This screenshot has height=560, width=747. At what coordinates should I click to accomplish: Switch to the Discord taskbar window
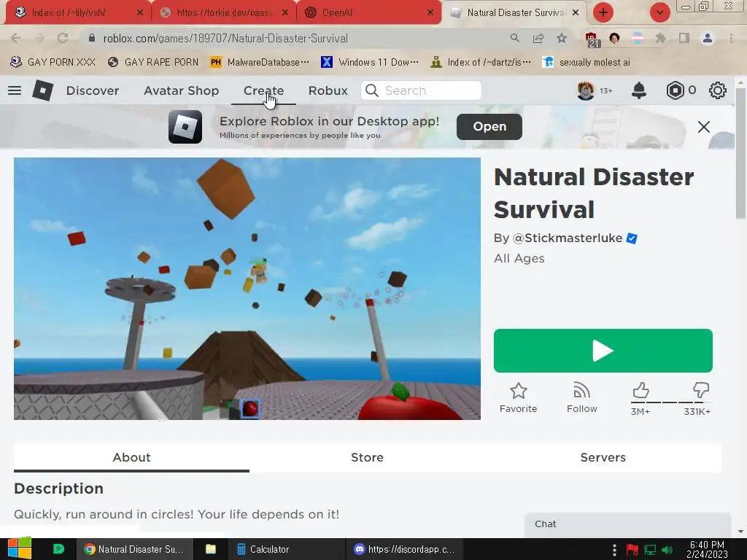tap(404, 549)
